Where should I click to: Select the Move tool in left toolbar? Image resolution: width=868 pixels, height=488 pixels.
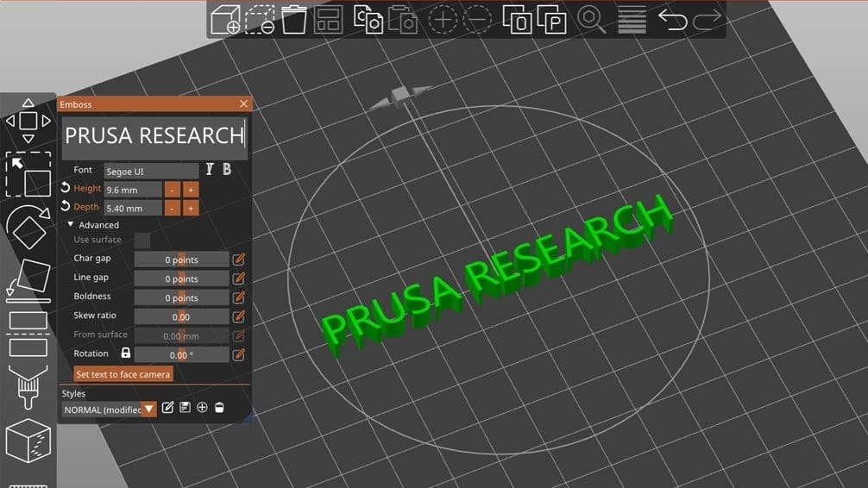tap(28, 121)
